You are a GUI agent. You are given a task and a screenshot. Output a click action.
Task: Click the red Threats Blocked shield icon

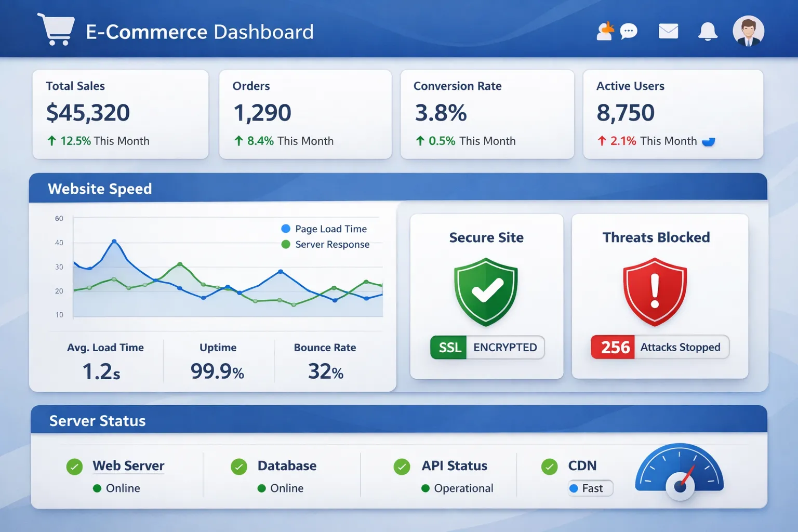pyautogui.click(x=655, y=292)
